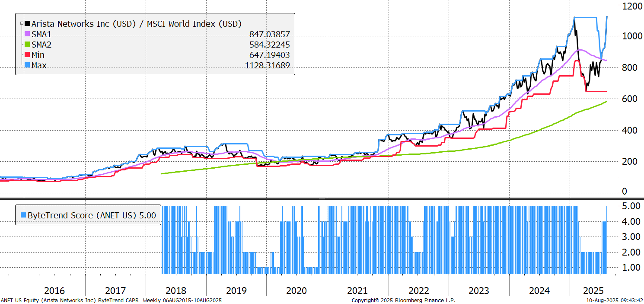
Task: Click the 2016 year label on time axis
Action: click(x=54, y=291)
